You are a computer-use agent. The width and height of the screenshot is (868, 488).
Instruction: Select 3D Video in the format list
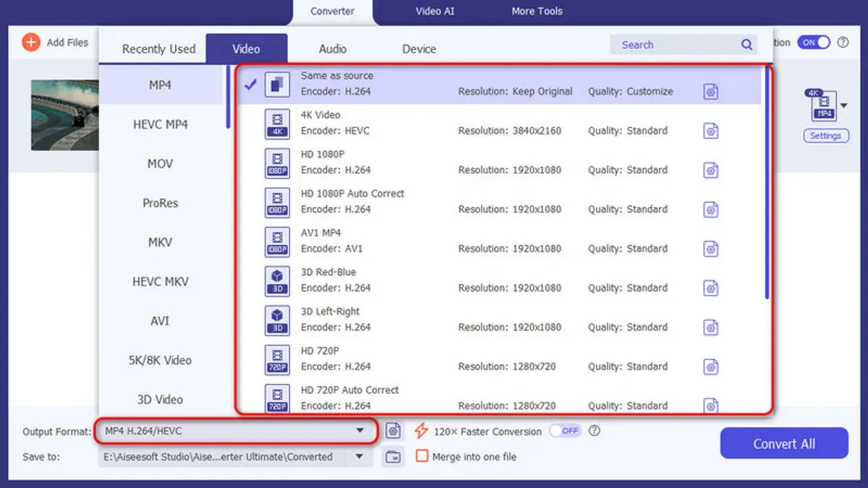click(161, 399)
